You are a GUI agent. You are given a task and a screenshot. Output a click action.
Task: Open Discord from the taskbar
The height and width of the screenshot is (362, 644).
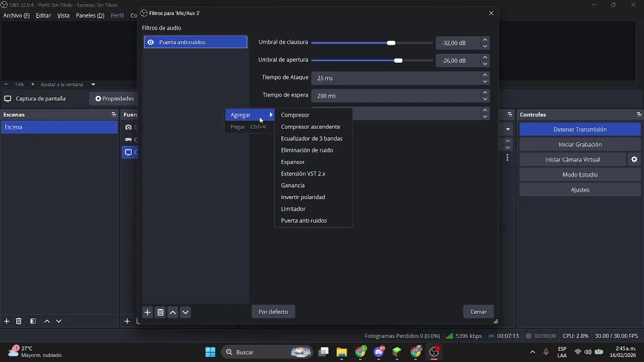pos(379,352)
